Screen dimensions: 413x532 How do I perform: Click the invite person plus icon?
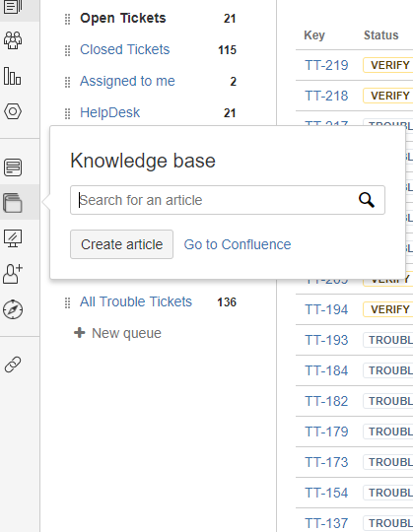(x=13, y=274)
